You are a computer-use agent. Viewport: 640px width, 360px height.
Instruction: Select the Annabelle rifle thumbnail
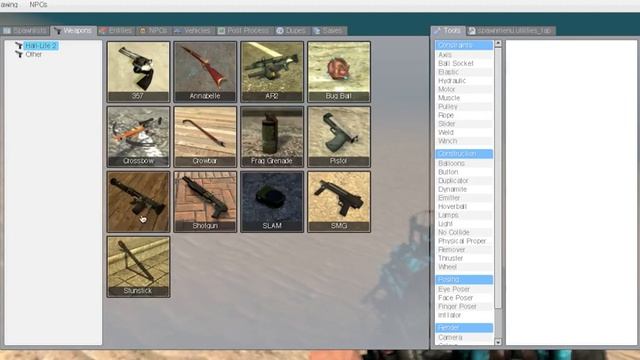click(x=205, y=71)
